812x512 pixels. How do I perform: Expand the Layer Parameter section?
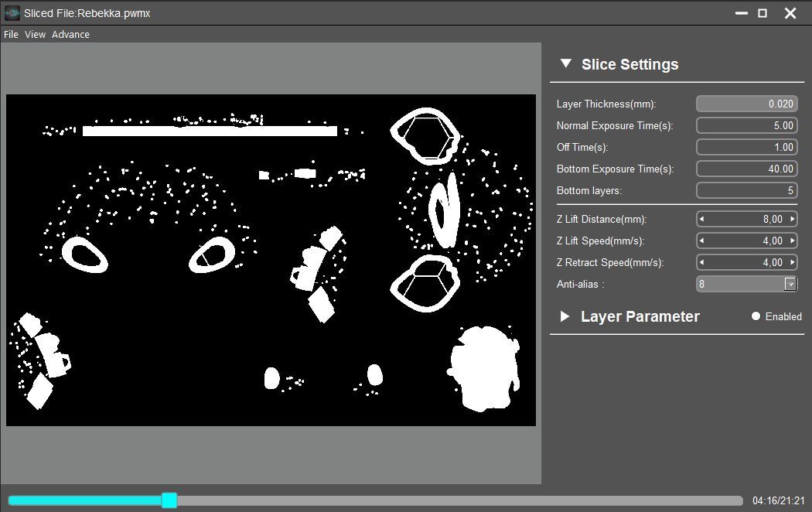pos(565,316)
